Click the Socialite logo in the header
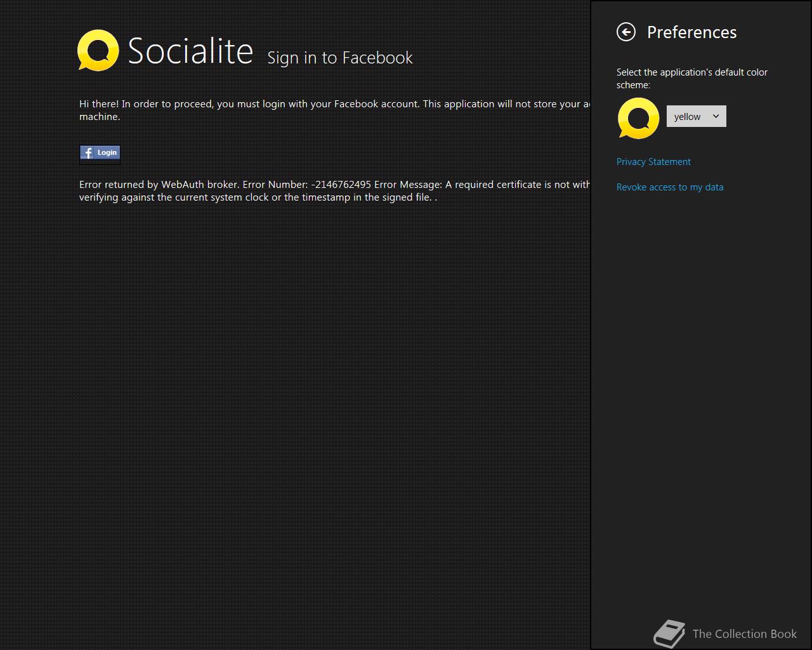Image resolution: width=812 pixels, height=650 pixels. tap(98, 50)
